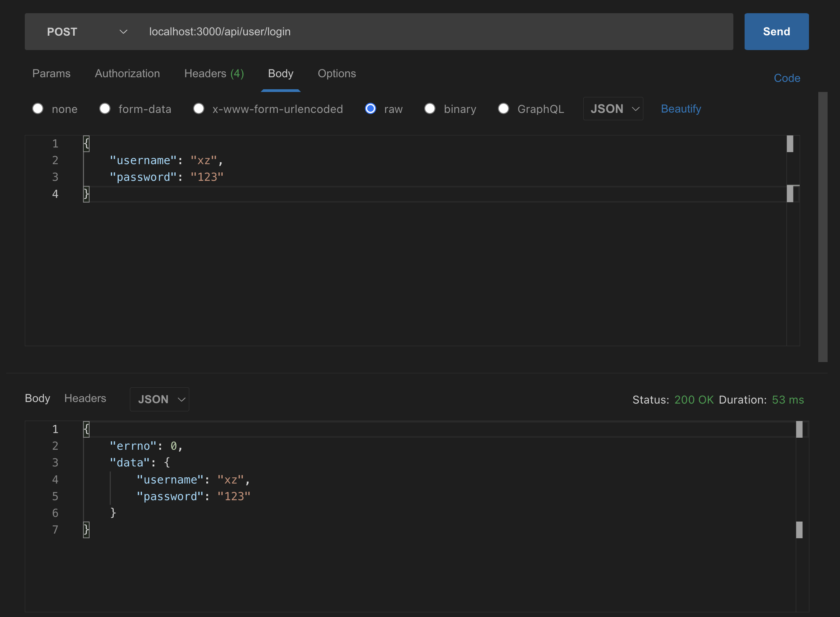The image size is (840, 617).
Task: Click the request panel vertical scrollbar
Action: pyautogui.click(x=823, y=227)
